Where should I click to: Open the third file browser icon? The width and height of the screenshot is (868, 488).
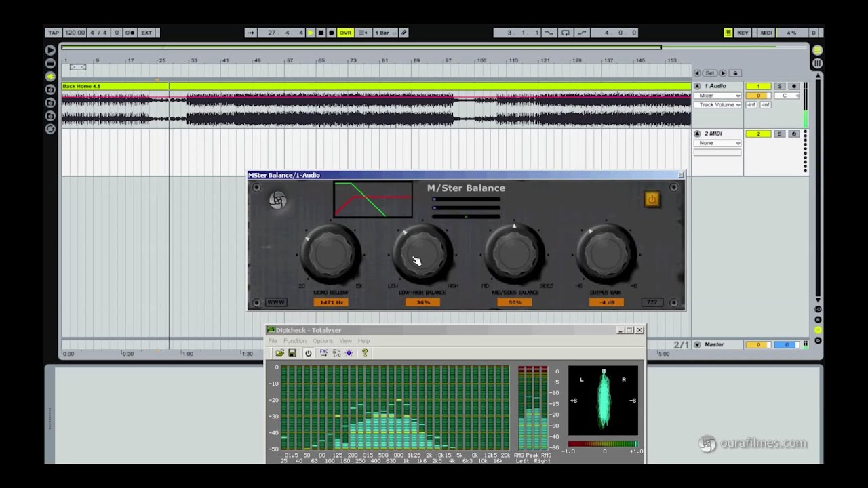tap(50, 116)
